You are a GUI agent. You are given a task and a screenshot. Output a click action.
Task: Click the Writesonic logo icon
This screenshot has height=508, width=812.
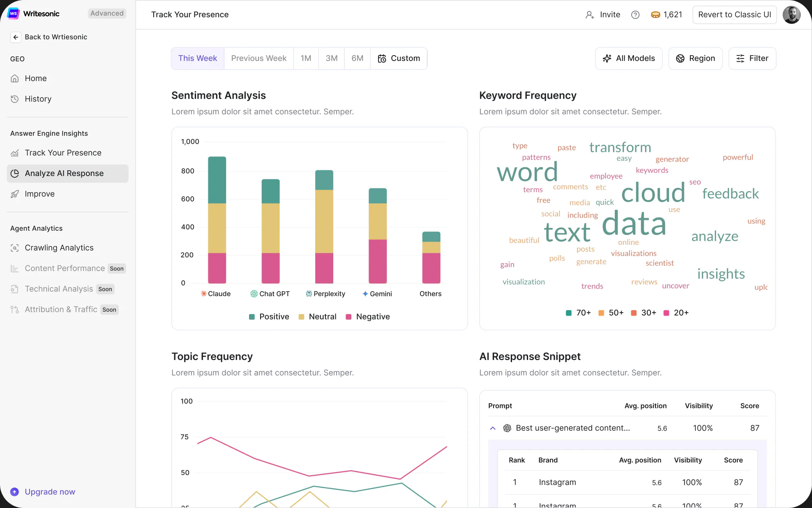tap(14, 14)
